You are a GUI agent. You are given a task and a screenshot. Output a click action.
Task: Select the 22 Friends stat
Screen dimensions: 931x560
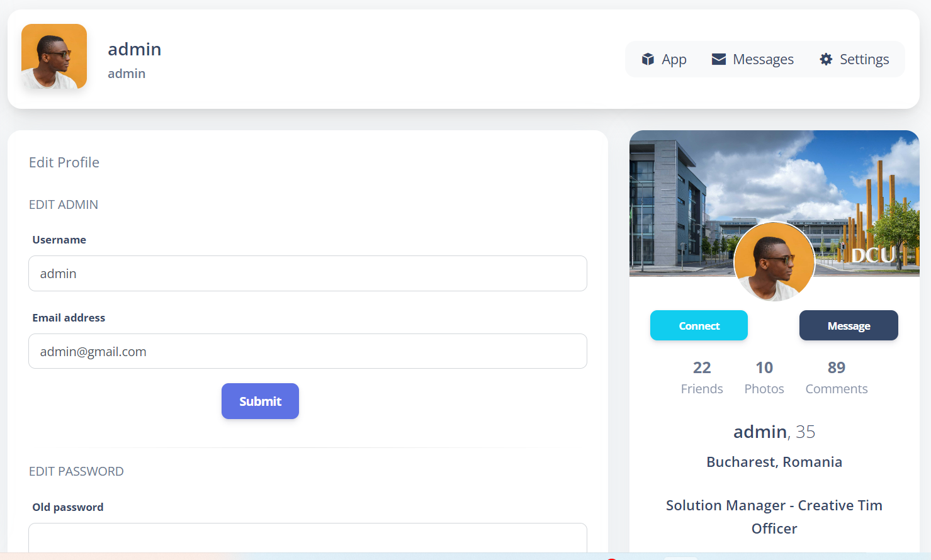[702, 377]
